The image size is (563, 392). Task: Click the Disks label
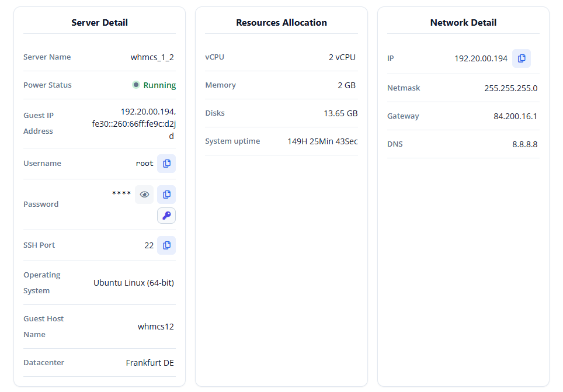215,113
